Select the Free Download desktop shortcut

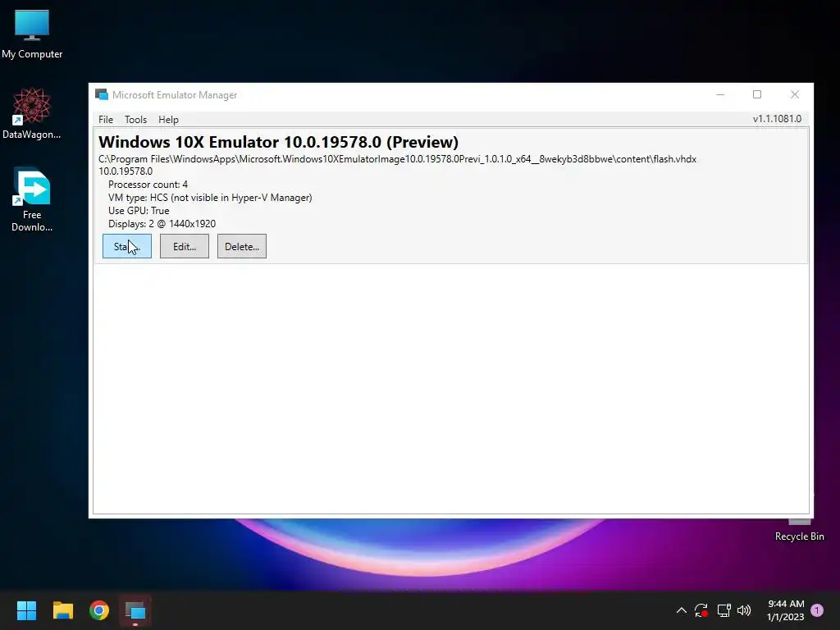[32, 199]
